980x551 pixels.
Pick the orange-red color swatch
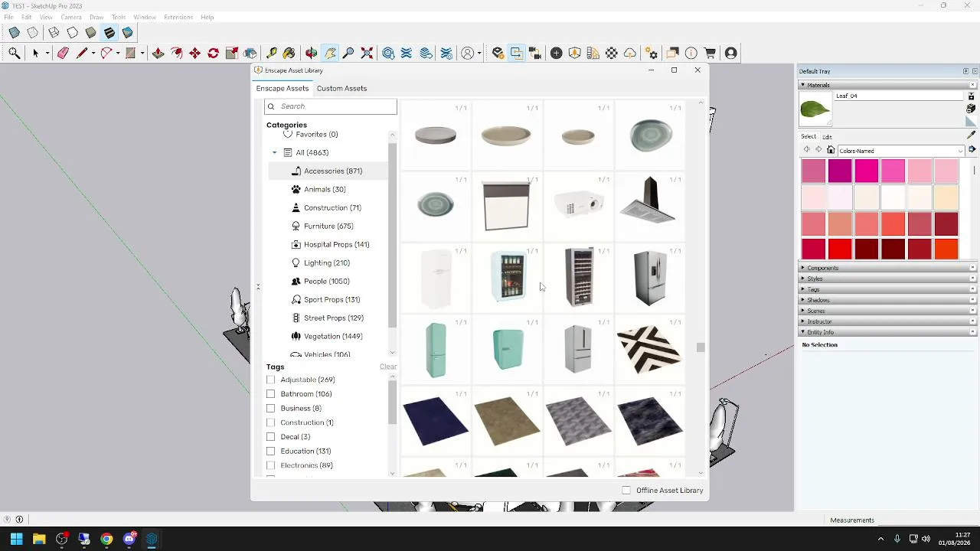pos(946,249)
